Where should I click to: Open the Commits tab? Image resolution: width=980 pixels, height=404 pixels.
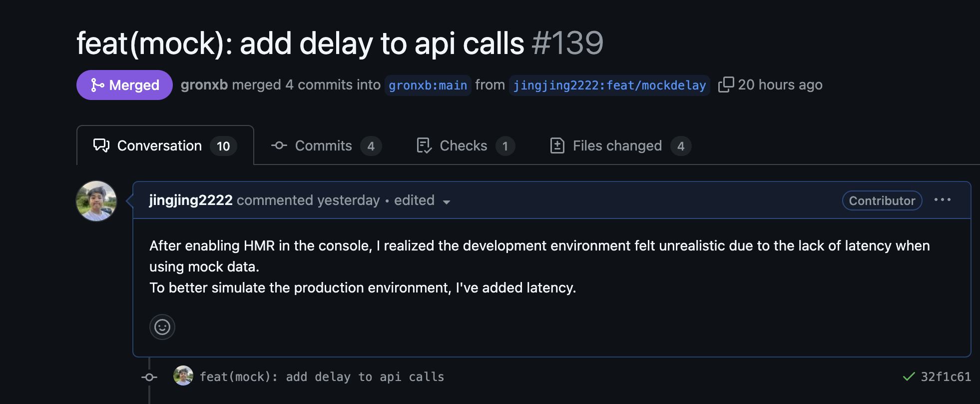tap(326, 145)
